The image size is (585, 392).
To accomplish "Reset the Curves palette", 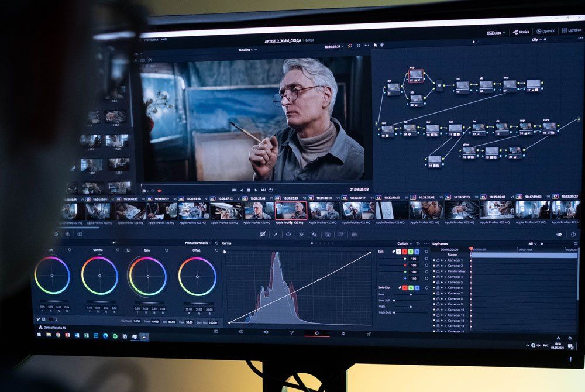I will pyautogui.click(x=418, y=243).
